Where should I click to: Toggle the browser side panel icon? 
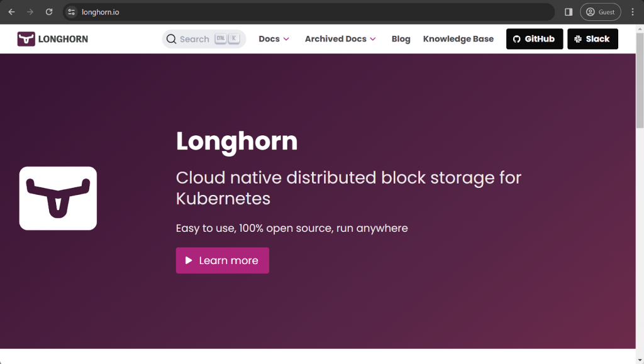[x=569, y=12]
